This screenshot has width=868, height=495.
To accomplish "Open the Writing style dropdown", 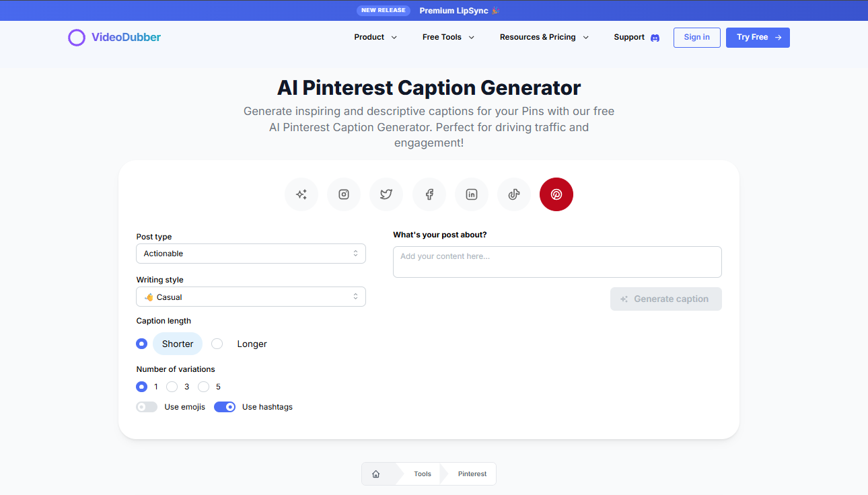I will point(251,297).
